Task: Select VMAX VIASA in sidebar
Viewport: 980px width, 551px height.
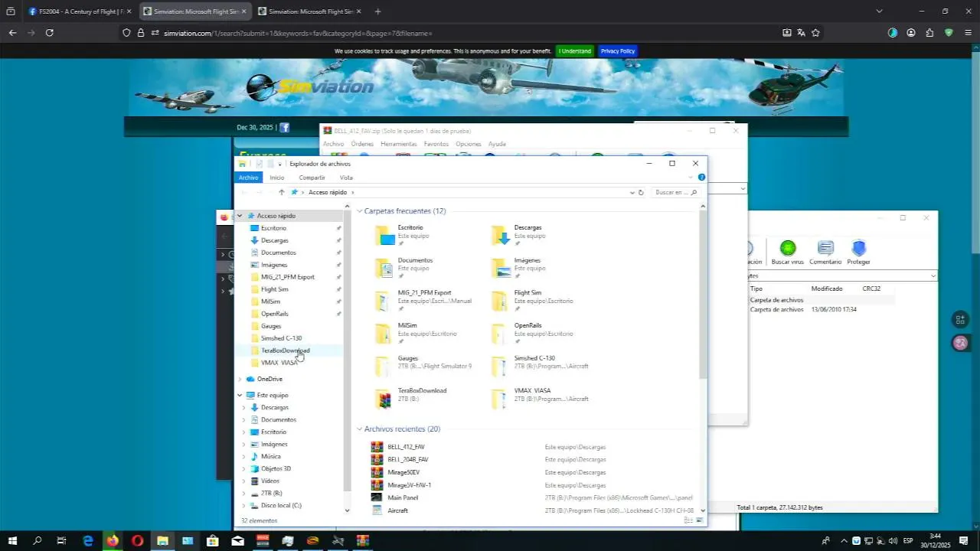Action: click(x=279, y=363)
